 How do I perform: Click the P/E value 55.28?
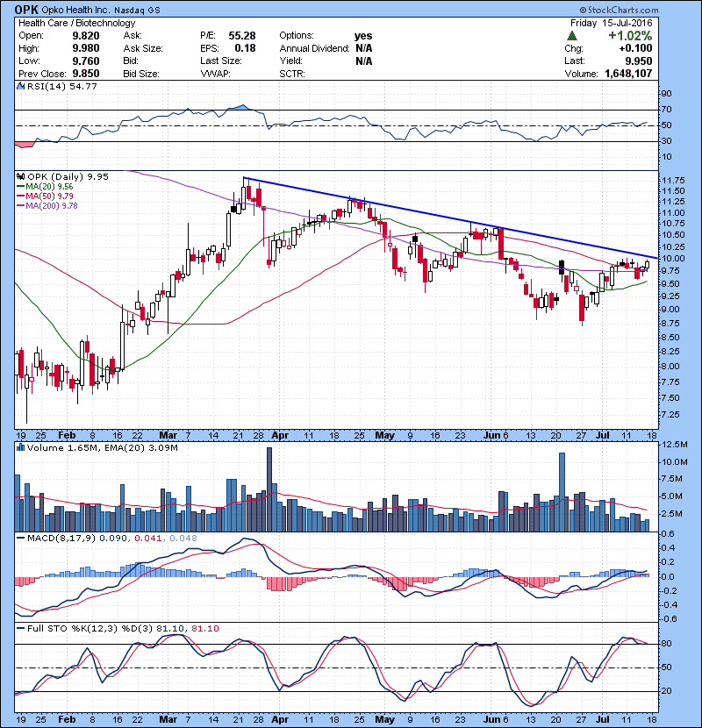(242, 36)
